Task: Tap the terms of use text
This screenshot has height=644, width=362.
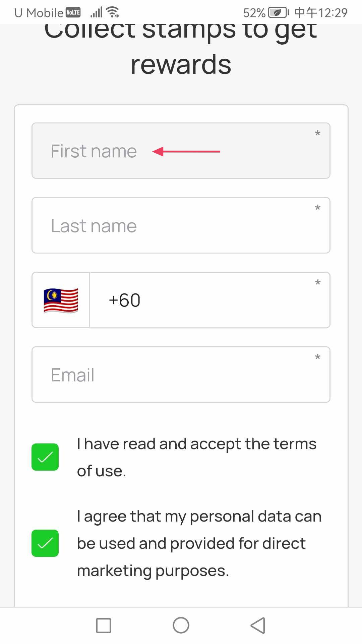Action: point(197,457)
